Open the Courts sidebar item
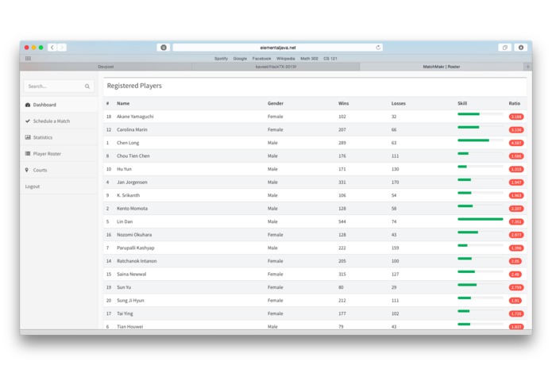 click(x=59, y=170)
